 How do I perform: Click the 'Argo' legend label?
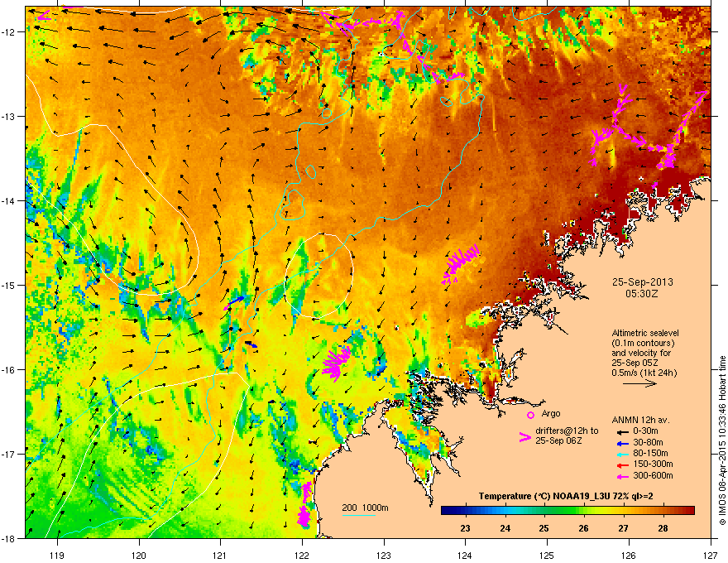551,413
